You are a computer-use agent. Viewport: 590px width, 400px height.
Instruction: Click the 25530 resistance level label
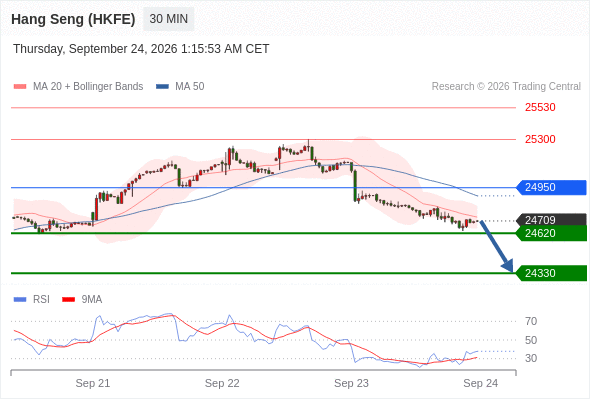coord(540,107)
